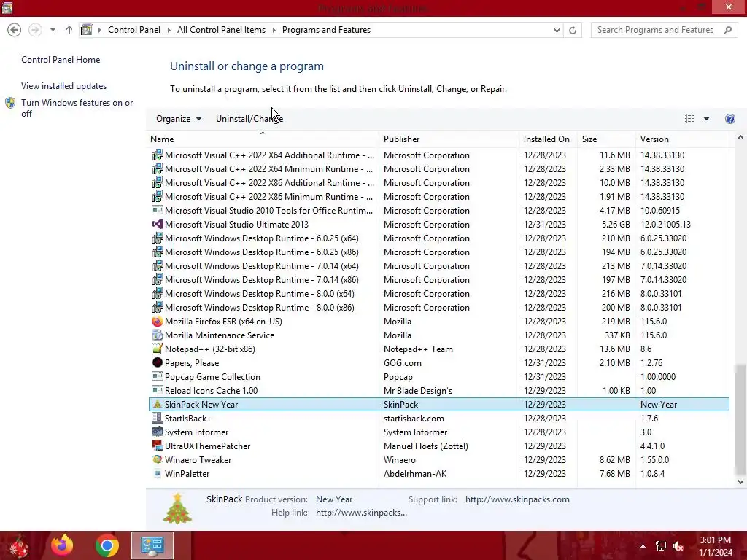The image size is (747, 560).
Task: Click All Control Panel Items breadcrumb
Action: click(x=221, y=29)
